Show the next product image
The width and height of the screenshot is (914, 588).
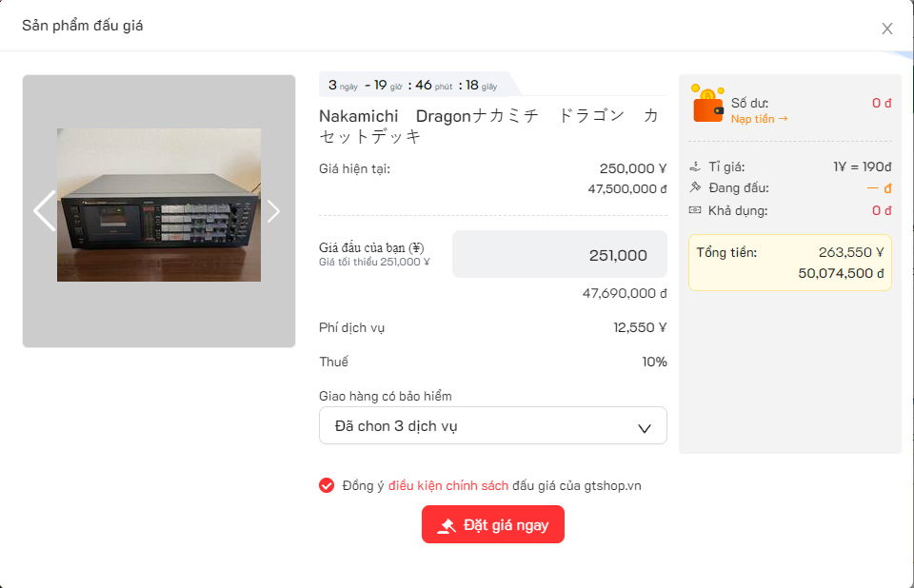(x=274, y=210)
